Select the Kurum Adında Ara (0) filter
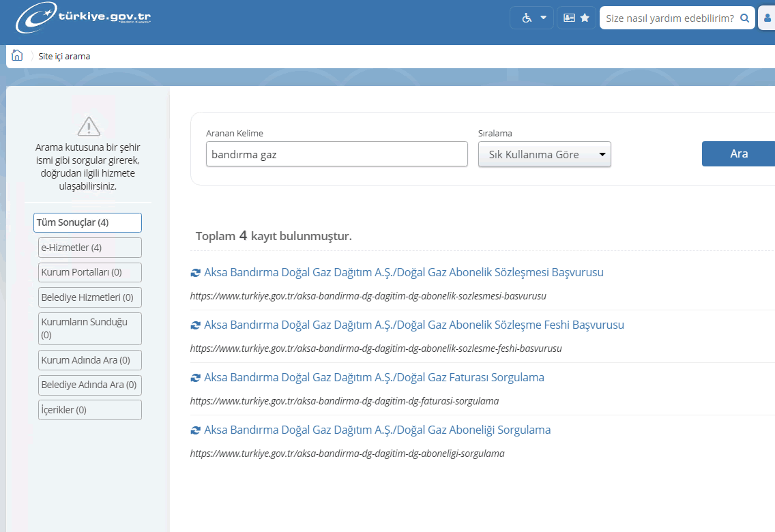The image size is (775, 532). (x=89, y=360)
